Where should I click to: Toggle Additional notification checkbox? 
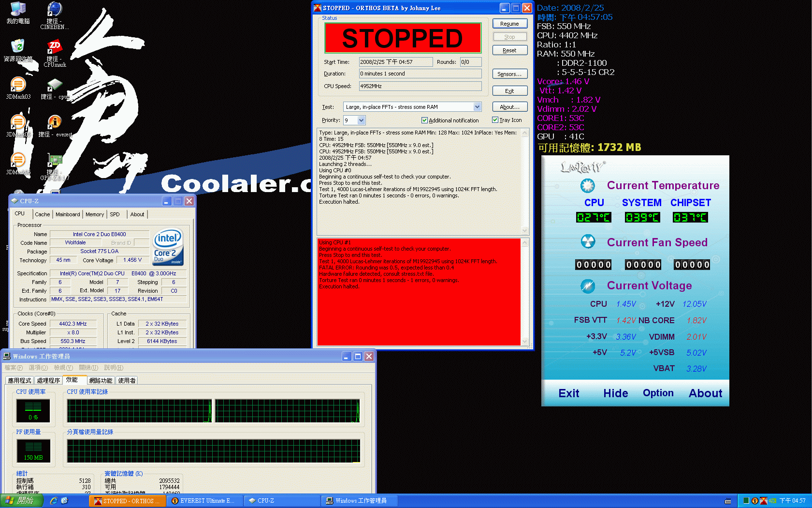(x=424, y=120)
